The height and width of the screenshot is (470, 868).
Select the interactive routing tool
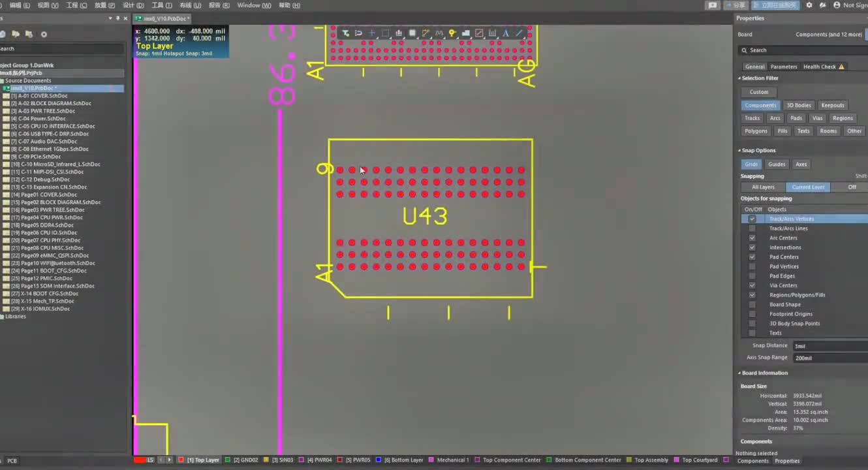tap(426, 33)
